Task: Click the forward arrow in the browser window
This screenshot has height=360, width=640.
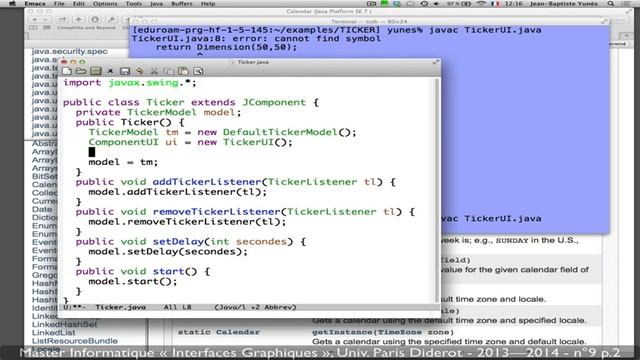Action: 45,20
